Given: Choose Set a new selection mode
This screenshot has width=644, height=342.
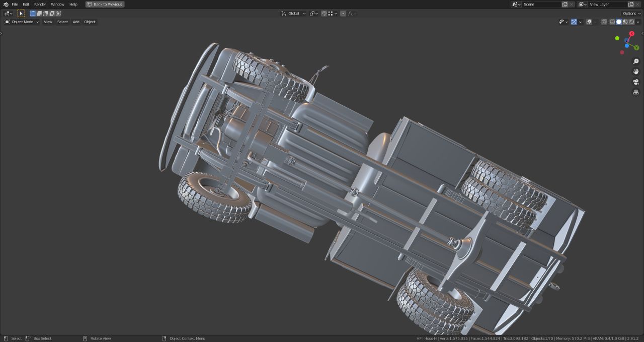Looking at the screenshot, I should (33, 14).
